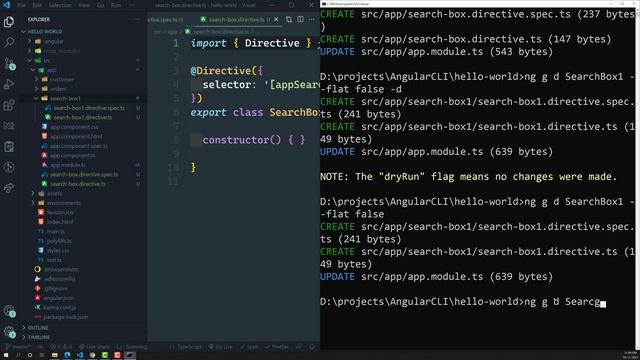The height and width of the screenshot is (360, 640).
Task: Expand the orders folder
Action: pyautogui.click(x=58, y=89)
